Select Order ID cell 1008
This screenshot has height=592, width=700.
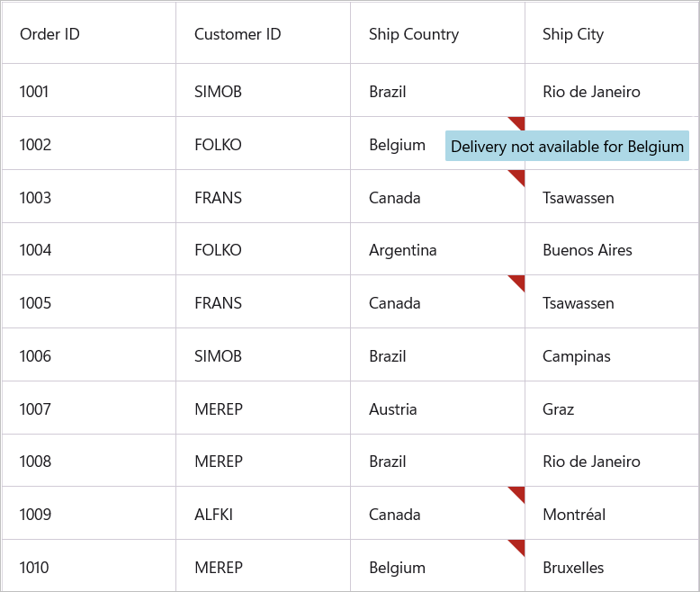click(x=35, y=462)
